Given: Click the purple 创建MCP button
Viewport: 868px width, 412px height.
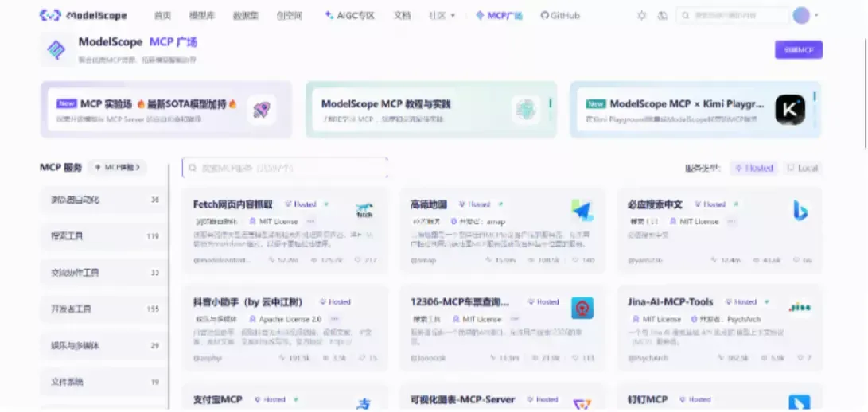Looking at the screenshot, I should (x=798, y=49).
